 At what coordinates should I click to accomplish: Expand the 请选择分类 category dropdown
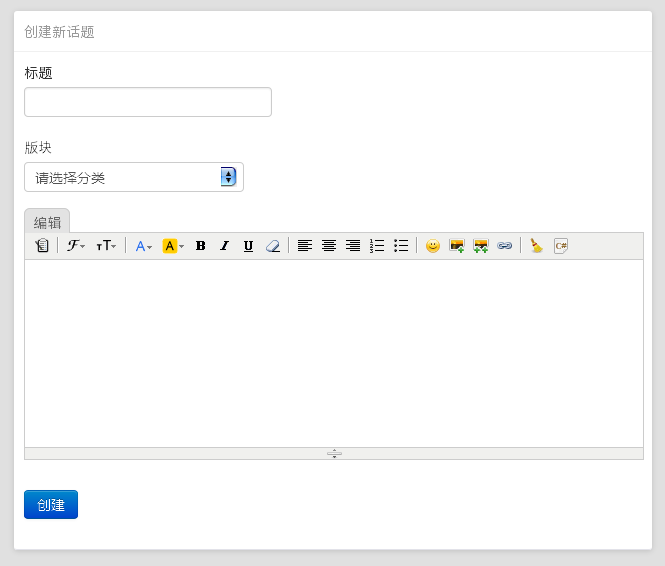click(134, 177)
